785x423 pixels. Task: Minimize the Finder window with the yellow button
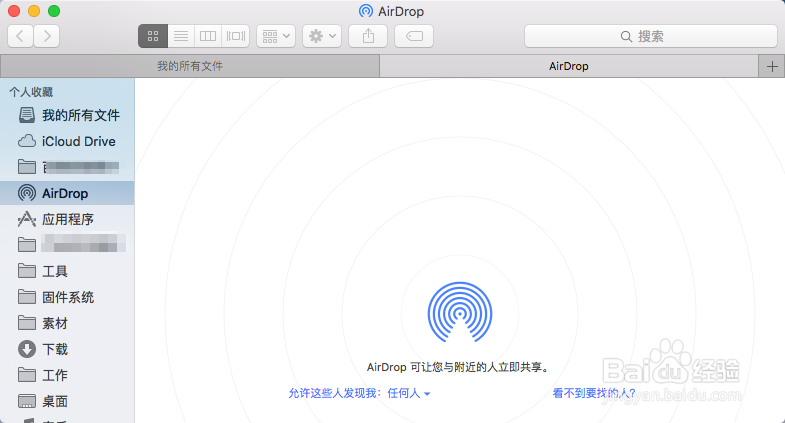34,11
